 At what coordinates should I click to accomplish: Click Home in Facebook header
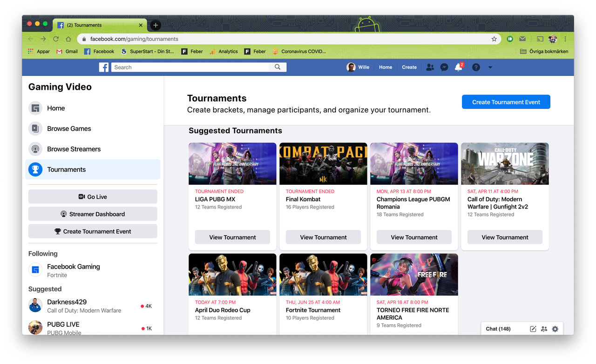386,67
